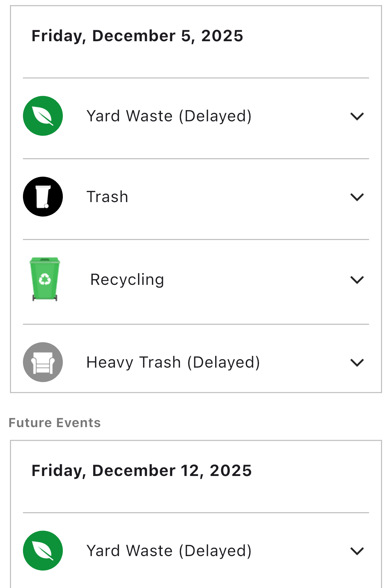Click the Friday, December 12, 2025 heading
Image resolution: width=392 pixels, height=588 pixels.
coord(142,471)
